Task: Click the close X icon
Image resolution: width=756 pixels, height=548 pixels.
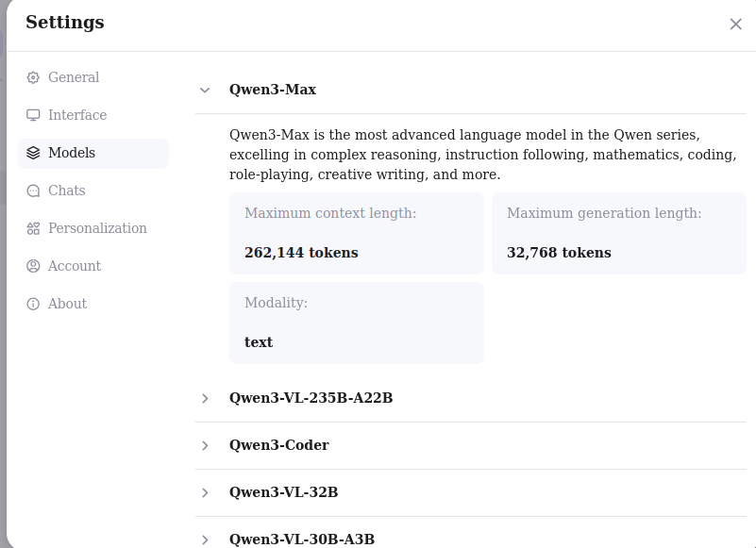Action: click(x=736, y=25)
